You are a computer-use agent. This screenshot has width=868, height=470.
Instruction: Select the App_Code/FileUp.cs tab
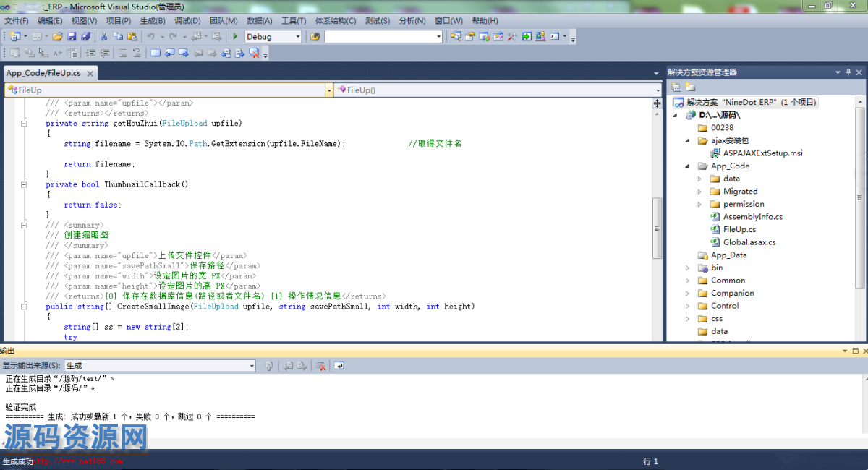click(43, 73)
